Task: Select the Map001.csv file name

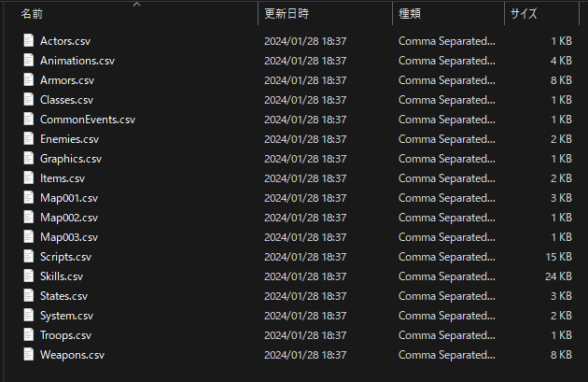Action: (69, 198)
